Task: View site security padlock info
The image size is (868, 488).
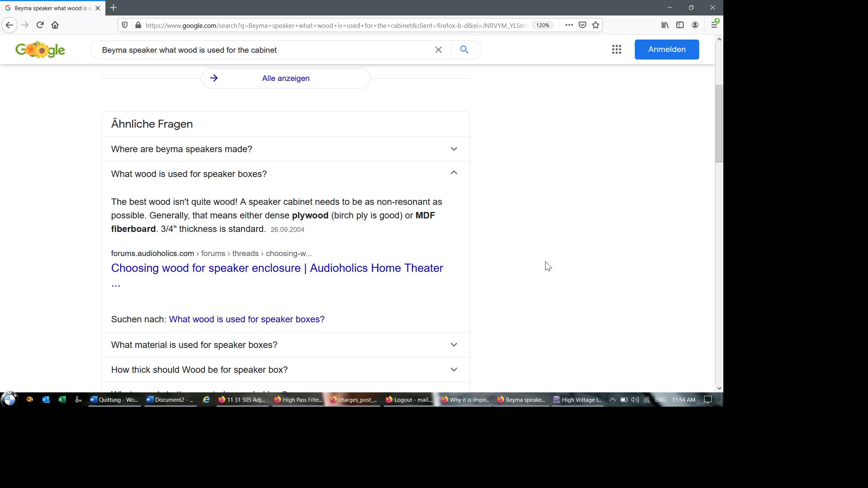Action: [x=138, y=25]
